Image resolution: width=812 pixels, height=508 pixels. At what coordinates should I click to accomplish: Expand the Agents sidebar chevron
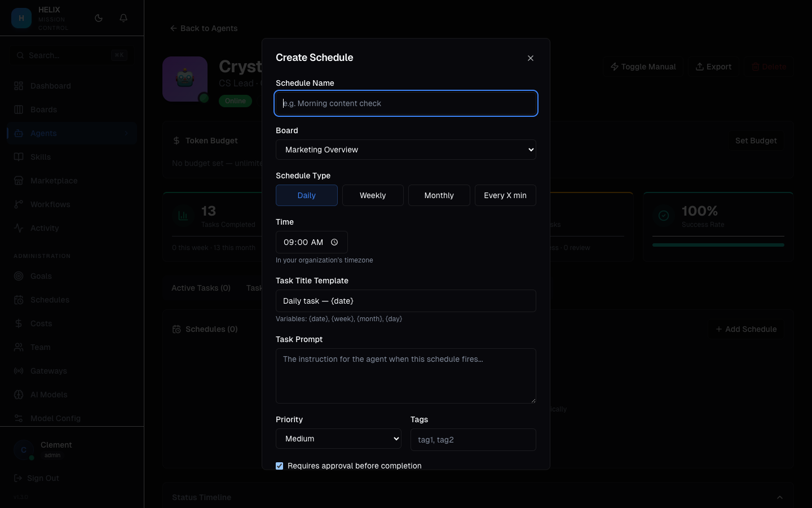(x=126, y=133)
